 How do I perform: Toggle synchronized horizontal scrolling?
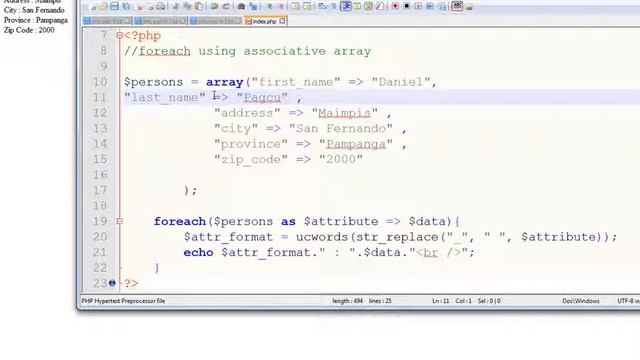(307, 6)
